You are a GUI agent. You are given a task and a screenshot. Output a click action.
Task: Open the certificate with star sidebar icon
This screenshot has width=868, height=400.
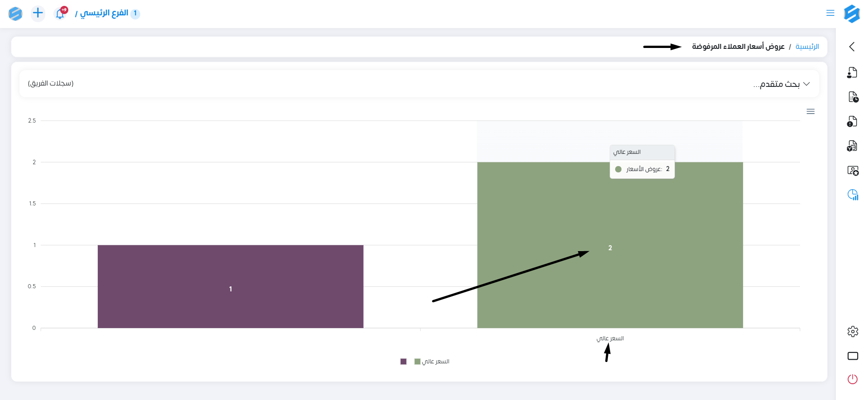853,171
